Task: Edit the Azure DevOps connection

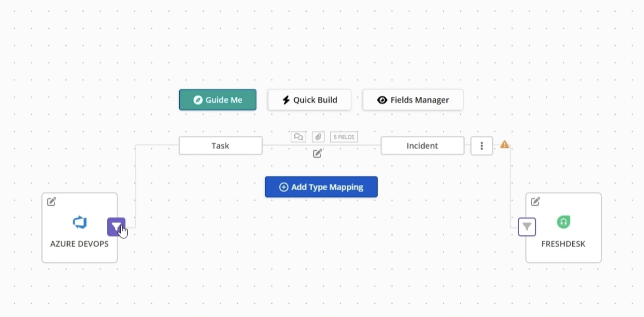Action: click(x=52, y=201)
